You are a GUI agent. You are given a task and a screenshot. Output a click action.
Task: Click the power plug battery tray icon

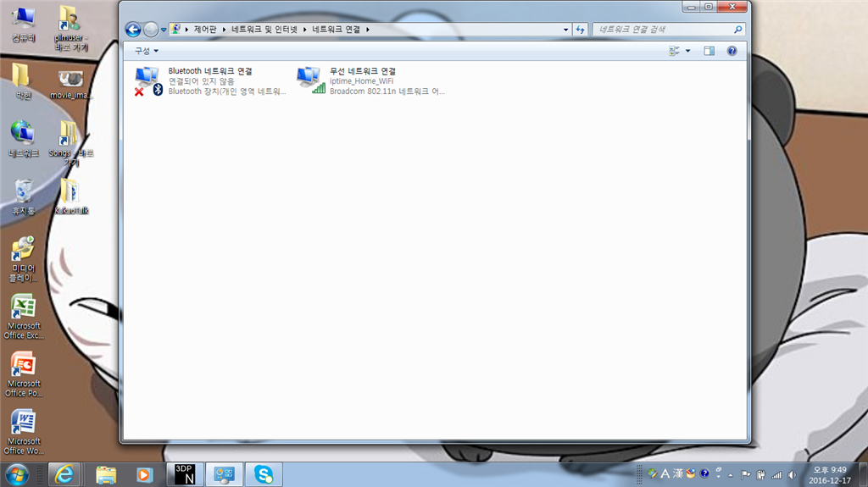(761, 475)
